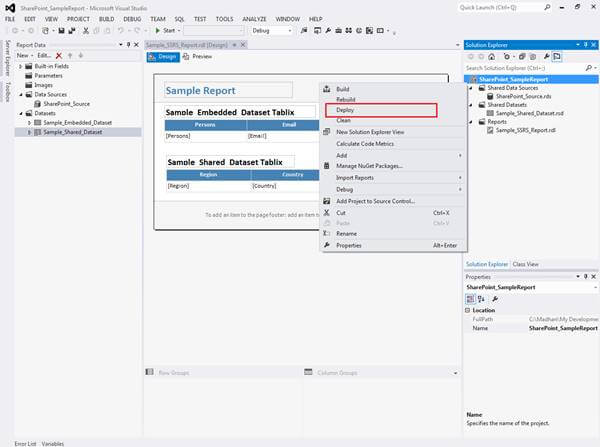Choose Add Project to Source Control
Image resolution: width=600 pixels, height=447 pixels.
pos(393,201)
